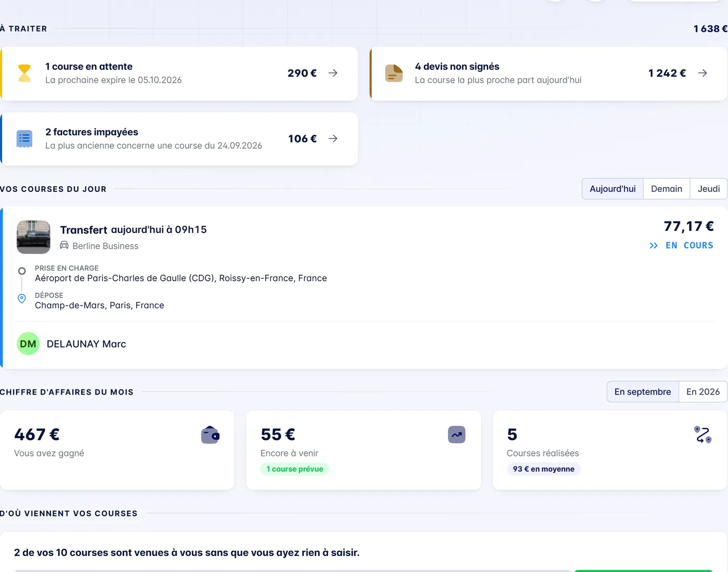The image size is (728, 572).
Task: Click the EN COURS status label
Action: click(x=690, y=245)
